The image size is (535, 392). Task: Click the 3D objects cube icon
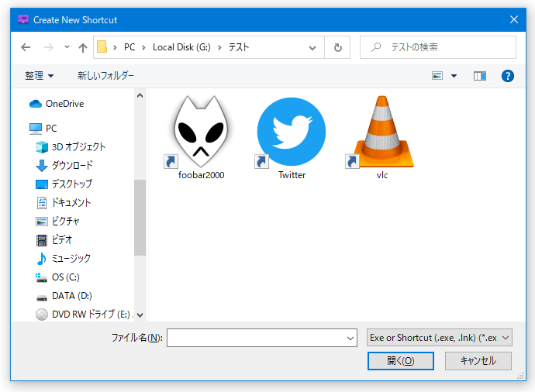(x=42, y=147)
